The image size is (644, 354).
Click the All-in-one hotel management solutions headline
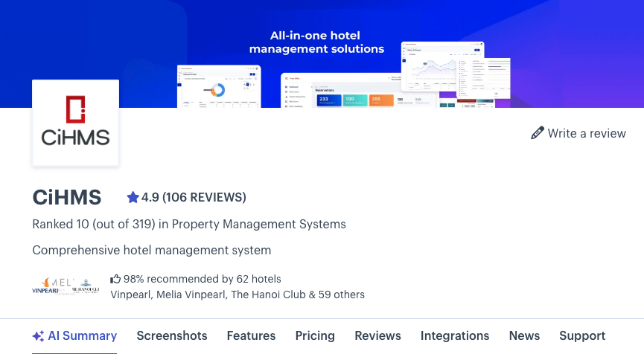pos(316,42)
